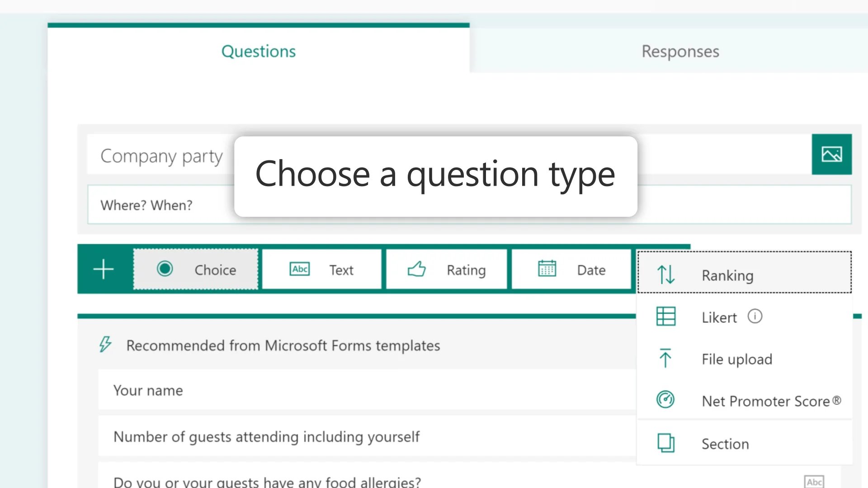
Task: Add the suggested question Your name
Action: [x=148, y=390]
